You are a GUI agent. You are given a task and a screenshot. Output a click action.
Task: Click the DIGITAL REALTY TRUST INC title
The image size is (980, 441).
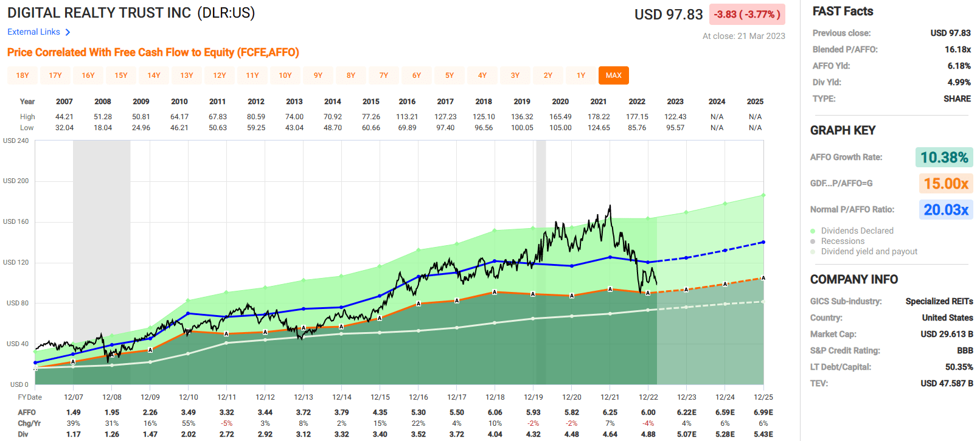coord(99,13)
